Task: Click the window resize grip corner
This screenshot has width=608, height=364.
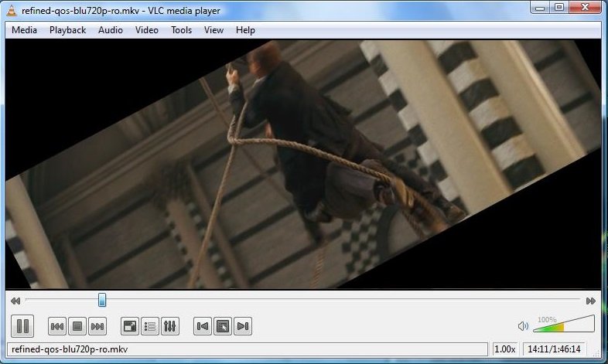Action: point(597,352)
